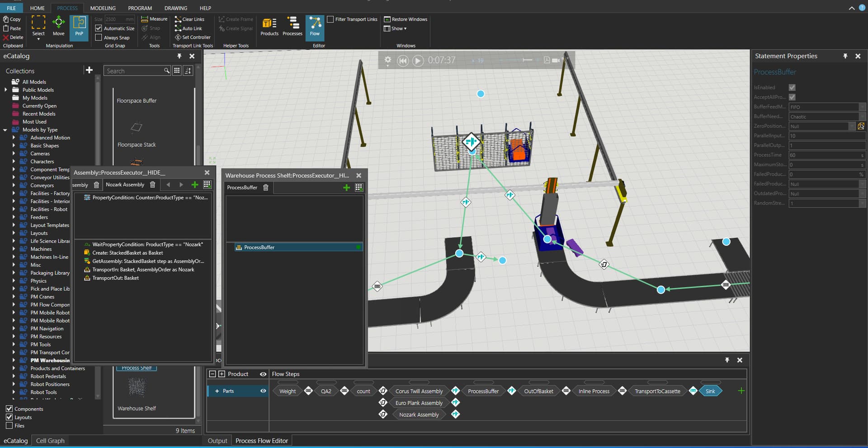This screenshot has width=868, height=448.
Task: Switch to the Cell Graph tab
Action: (50, 441)
